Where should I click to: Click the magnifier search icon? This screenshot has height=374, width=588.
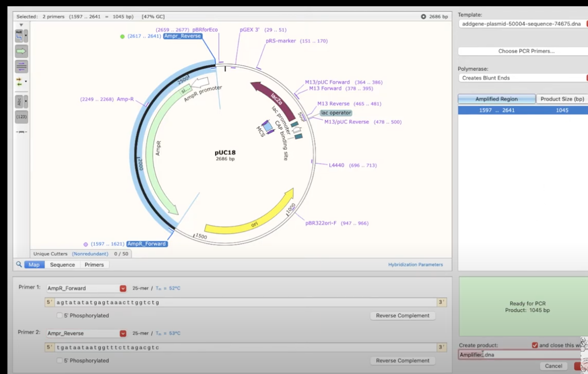(19, 265)
